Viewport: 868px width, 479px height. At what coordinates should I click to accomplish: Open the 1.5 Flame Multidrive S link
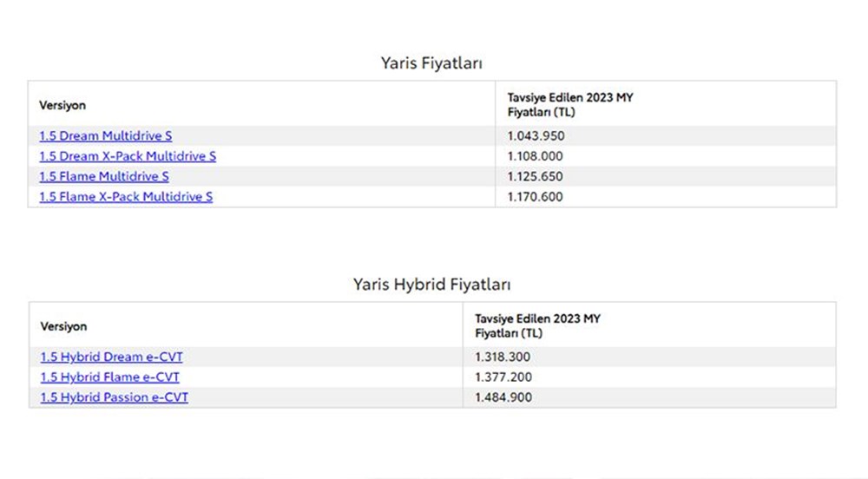click(x=104, y=176)
